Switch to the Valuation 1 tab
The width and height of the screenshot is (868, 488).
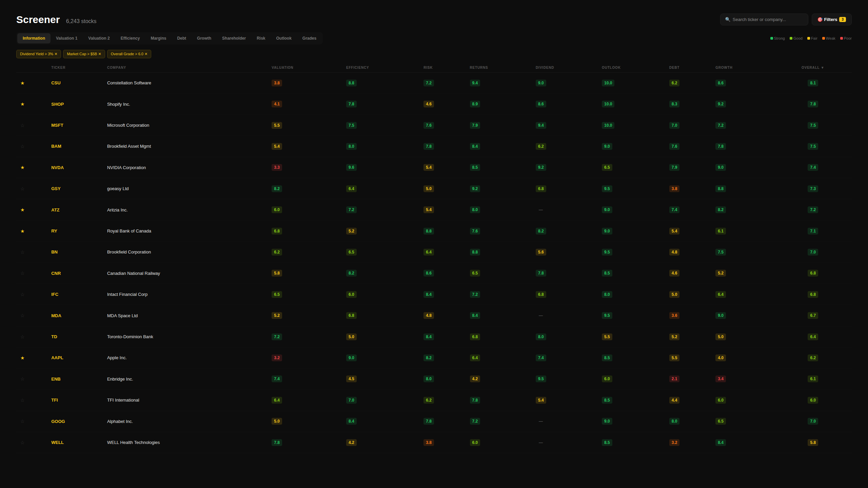pos(66,38)
